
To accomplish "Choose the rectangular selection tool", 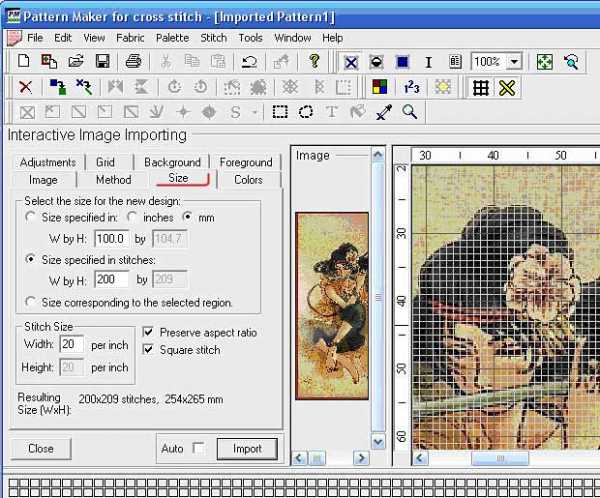I will click(281, 112).
